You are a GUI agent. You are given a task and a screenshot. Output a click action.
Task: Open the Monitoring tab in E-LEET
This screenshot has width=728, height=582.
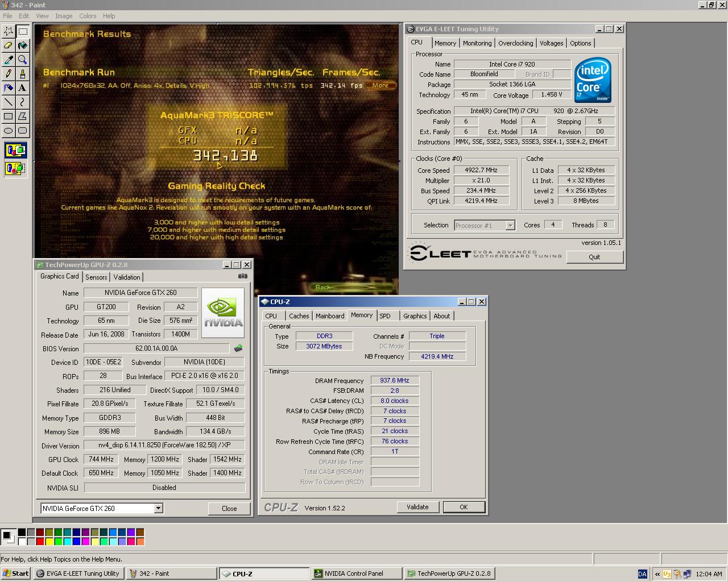(477, 43)
